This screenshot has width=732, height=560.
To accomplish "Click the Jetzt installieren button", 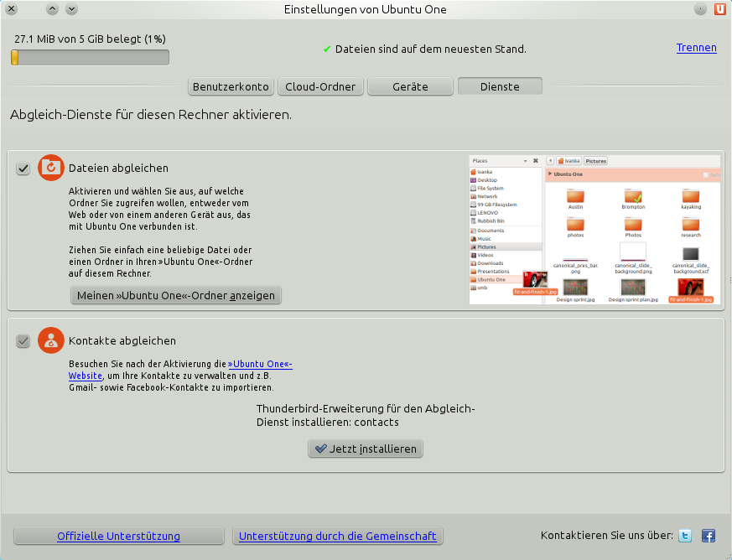I will point(366,449).
